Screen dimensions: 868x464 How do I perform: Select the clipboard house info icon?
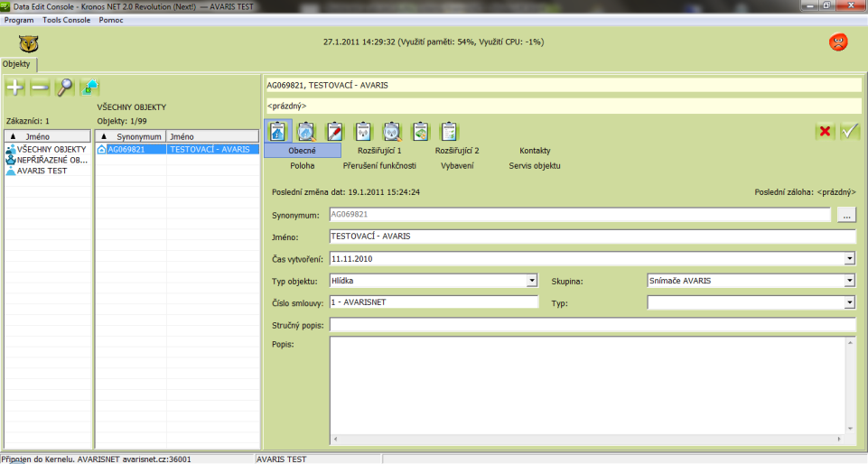[278, 132]
